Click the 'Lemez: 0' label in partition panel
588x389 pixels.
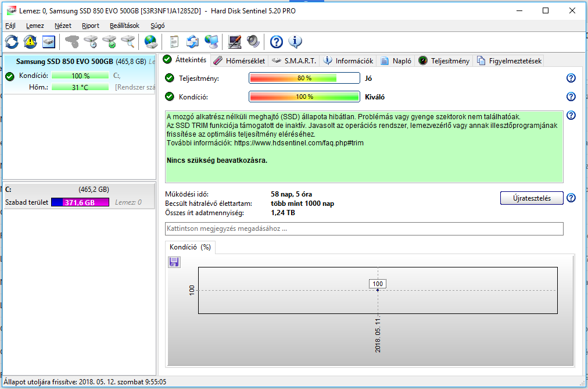point(128,202)
